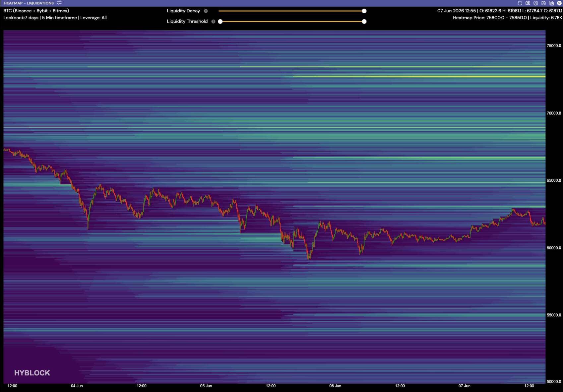
Task: Click the 50000.0 price axis label
Action: [x=554, y=382]
